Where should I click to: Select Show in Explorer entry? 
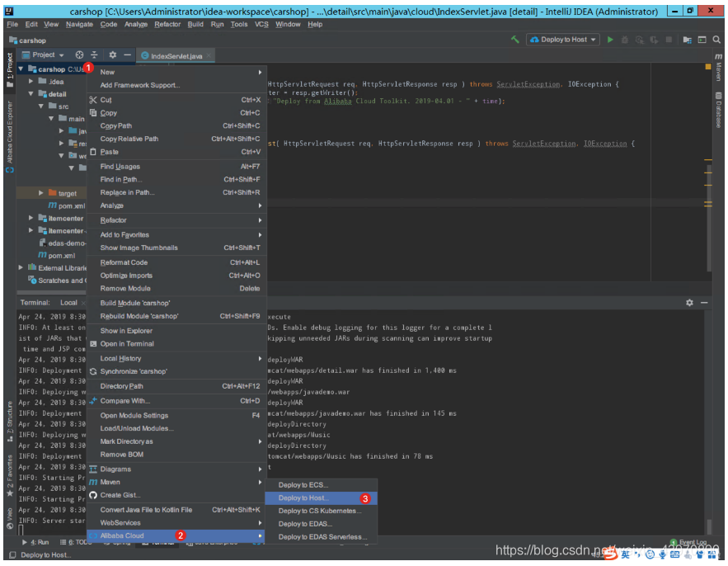coord(176,331)
